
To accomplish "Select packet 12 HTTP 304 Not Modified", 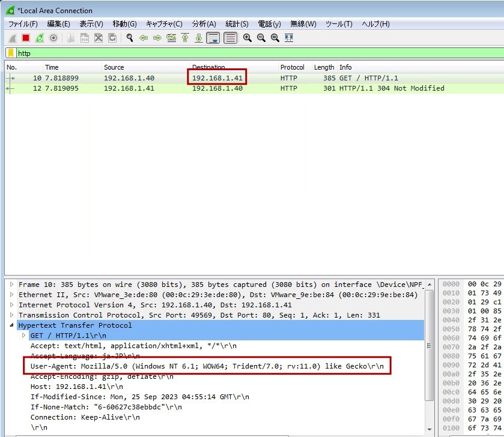I will (240, 88).
